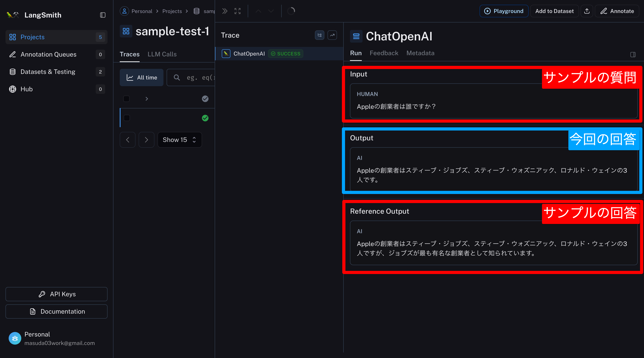
Task: Toggle side panel layout icon near tabs
Action: click(x=633, y=55)
